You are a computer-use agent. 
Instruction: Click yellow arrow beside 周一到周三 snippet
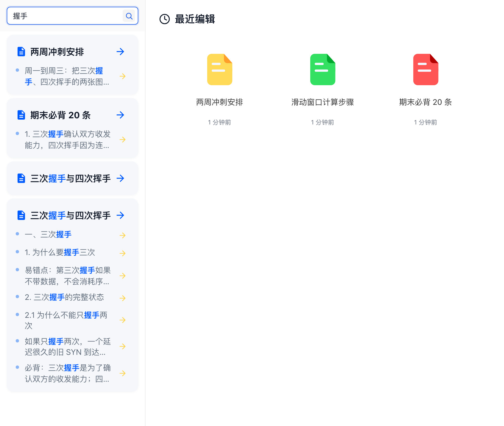coord(123,76)
